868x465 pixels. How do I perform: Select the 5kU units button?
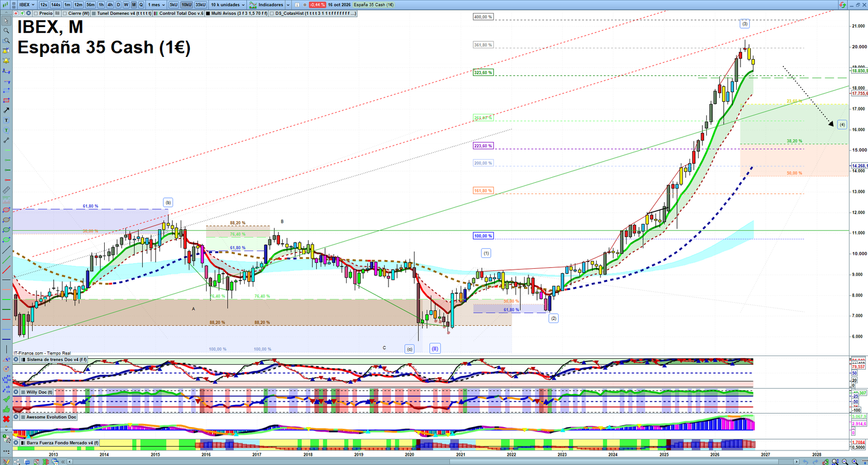click(x=174, y=5)
